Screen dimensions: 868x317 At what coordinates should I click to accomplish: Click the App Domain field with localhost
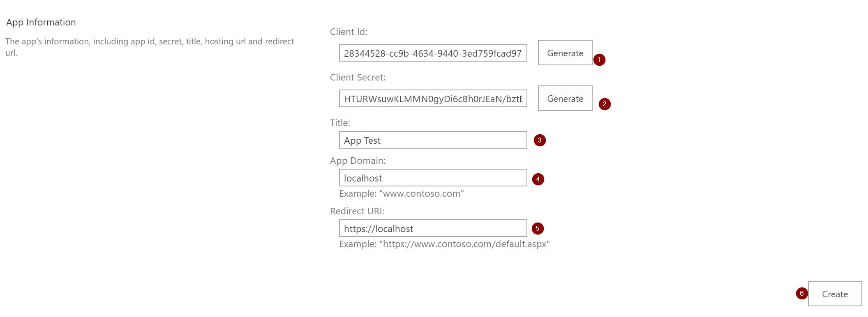[x=433, y=178]
